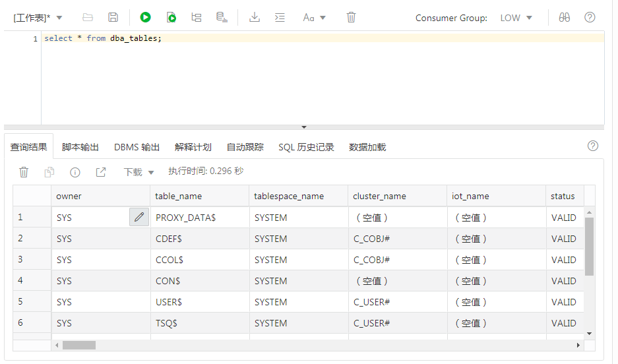Switch to the 脚本输出 tab

tap(80, 147)
